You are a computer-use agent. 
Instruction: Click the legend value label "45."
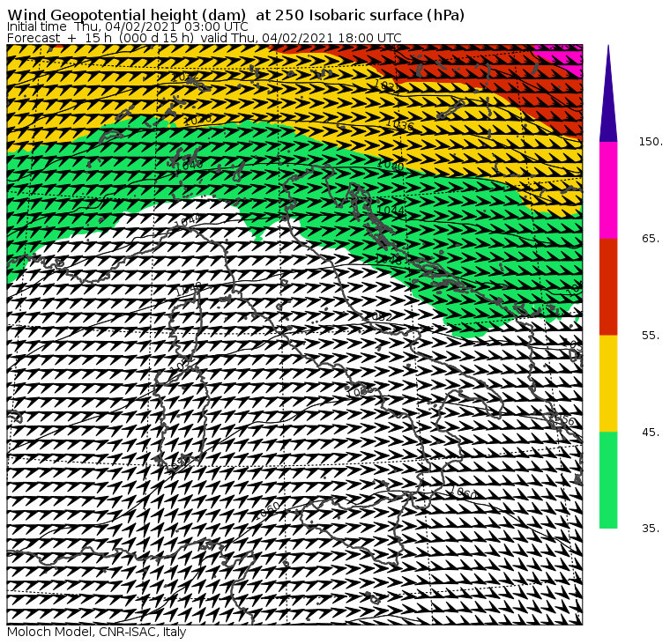click(x=651, y=433)
